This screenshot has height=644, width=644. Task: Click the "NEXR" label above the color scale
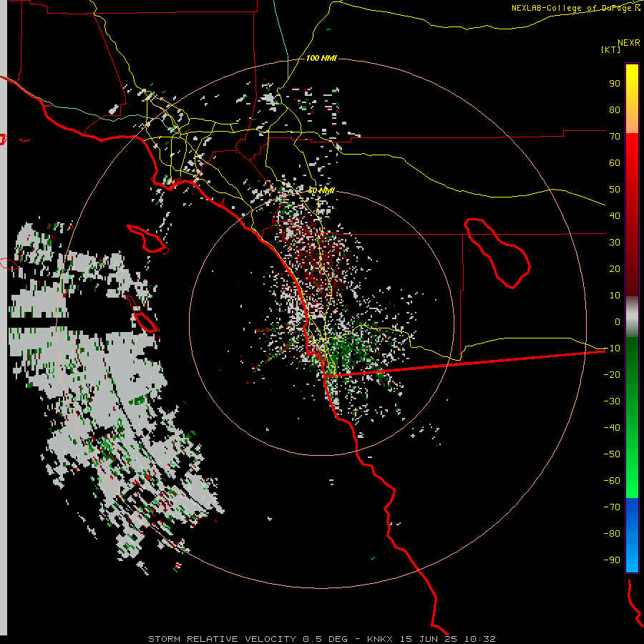click(629, 43)
